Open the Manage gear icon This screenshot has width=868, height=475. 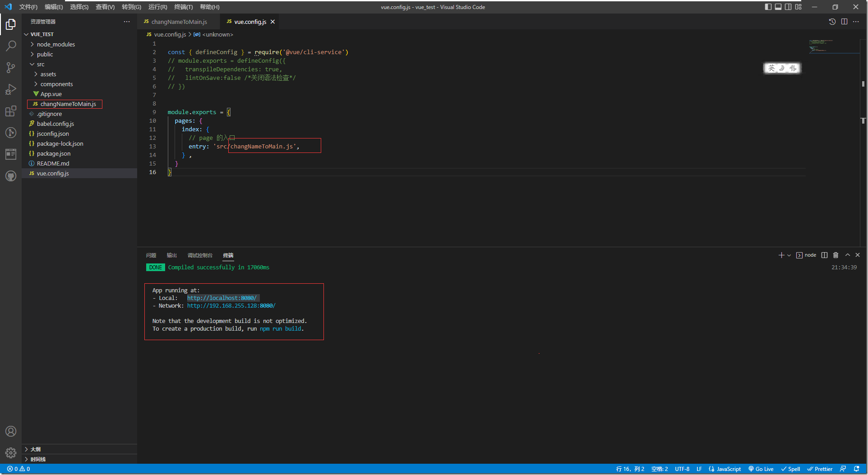11,452
